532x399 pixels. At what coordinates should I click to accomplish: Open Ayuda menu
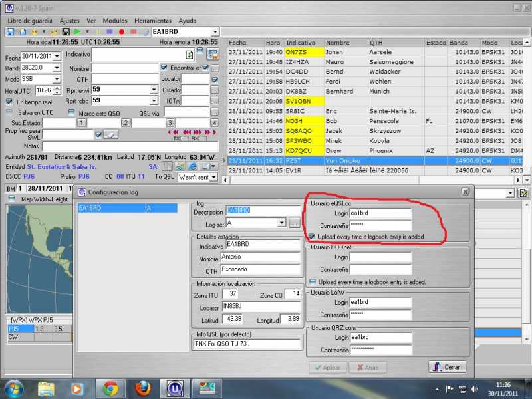pos(188,21)
